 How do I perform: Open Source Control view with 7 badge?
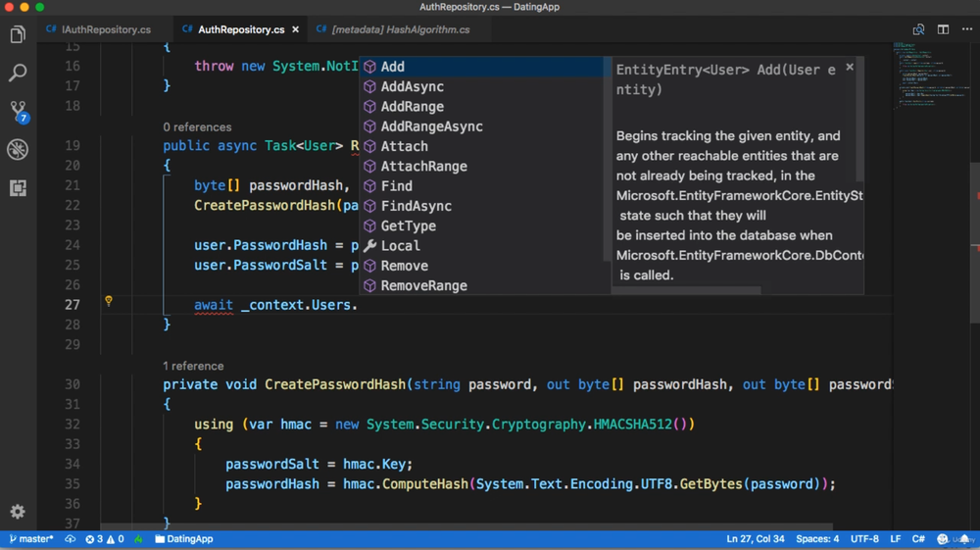point(18,111)
